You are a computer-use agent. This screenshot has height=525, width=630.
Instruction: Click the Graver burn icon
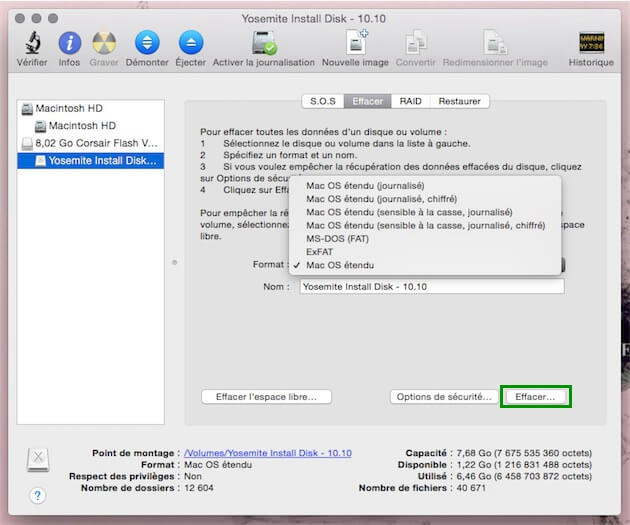[104, 43]
